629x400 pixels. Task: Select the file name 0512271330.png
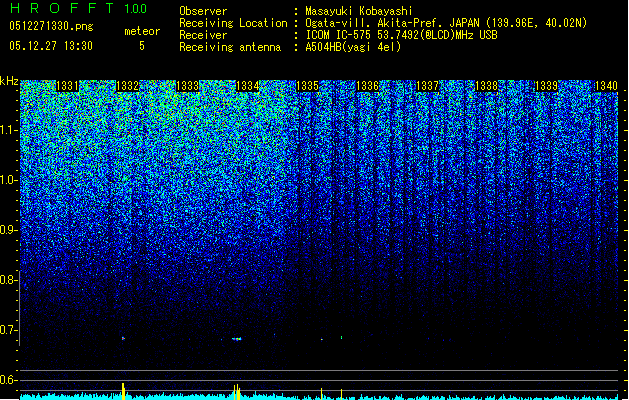point(51,26)
